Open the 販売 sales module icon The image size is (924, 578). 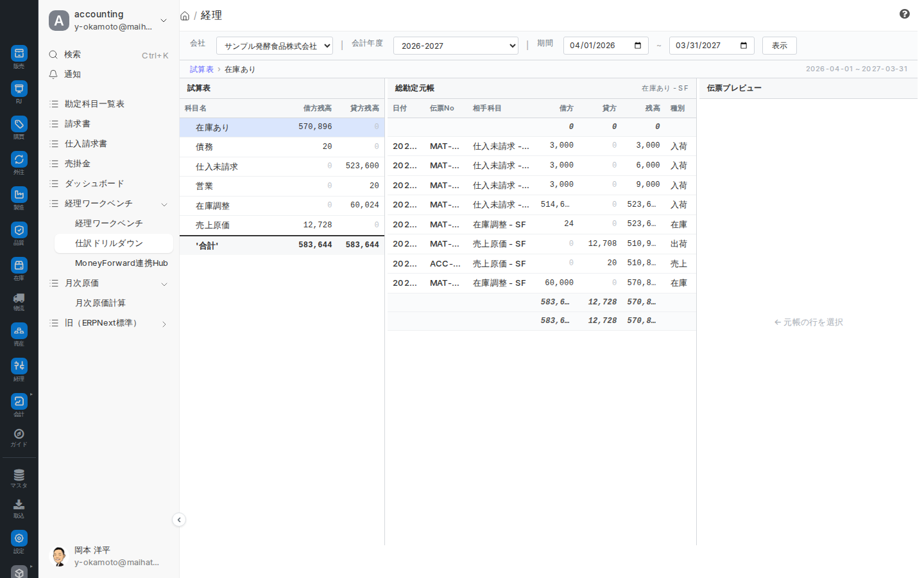pos(19,53)
